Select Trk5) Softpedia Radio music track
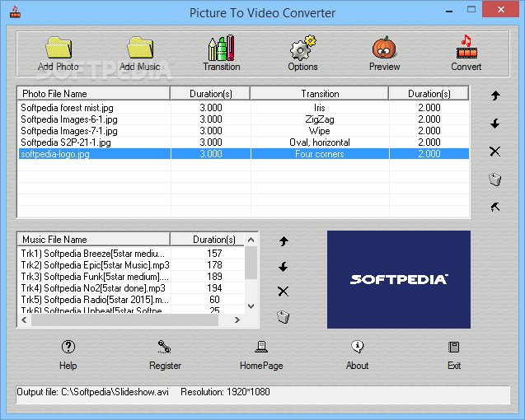525x420 pixels. (x=131, y=300)
